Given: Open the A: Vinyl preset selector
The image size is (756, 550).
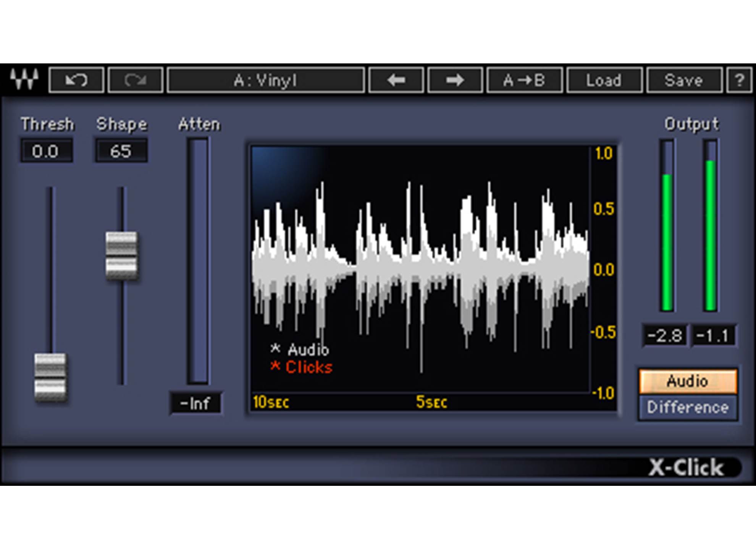Looking at the screenshot, I should [x=267, y=79].
